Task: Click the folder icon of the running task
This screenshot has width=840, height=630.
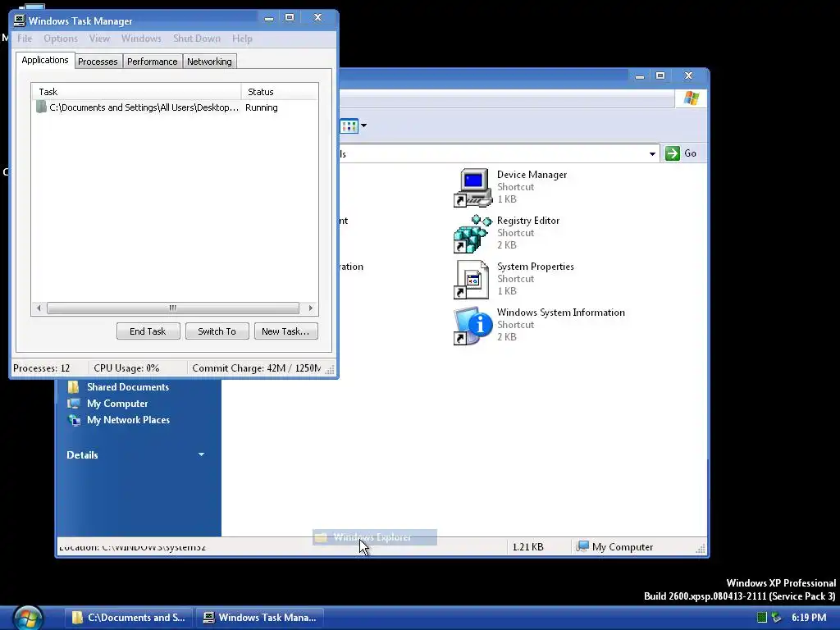Action: [x=41, y=107]
